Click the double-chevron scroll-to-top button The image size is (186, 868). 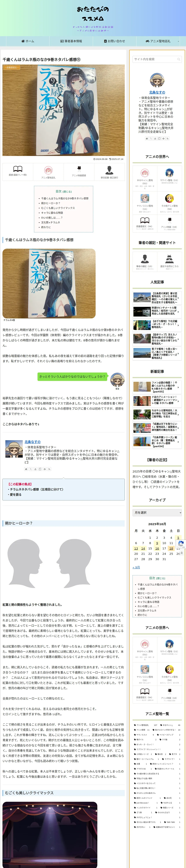(182, 553)
